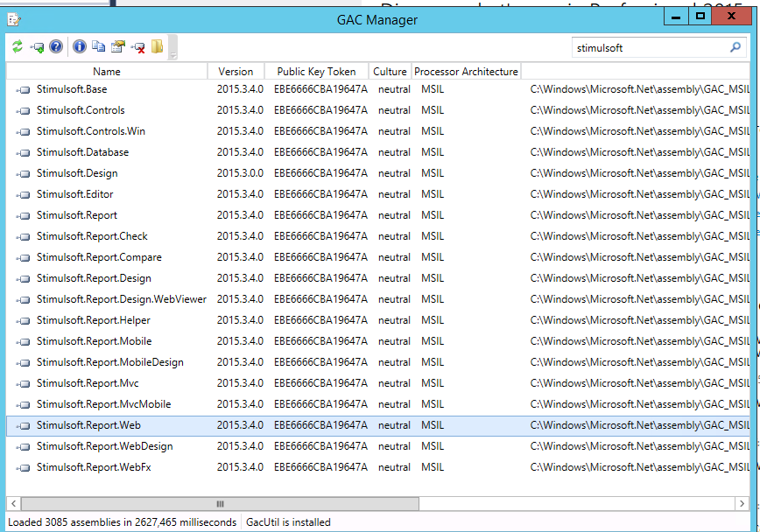Click the public key token of Stimulsoft.Report.Check
The height and width of the screenshot is (532, 760).
click(320, 236)
